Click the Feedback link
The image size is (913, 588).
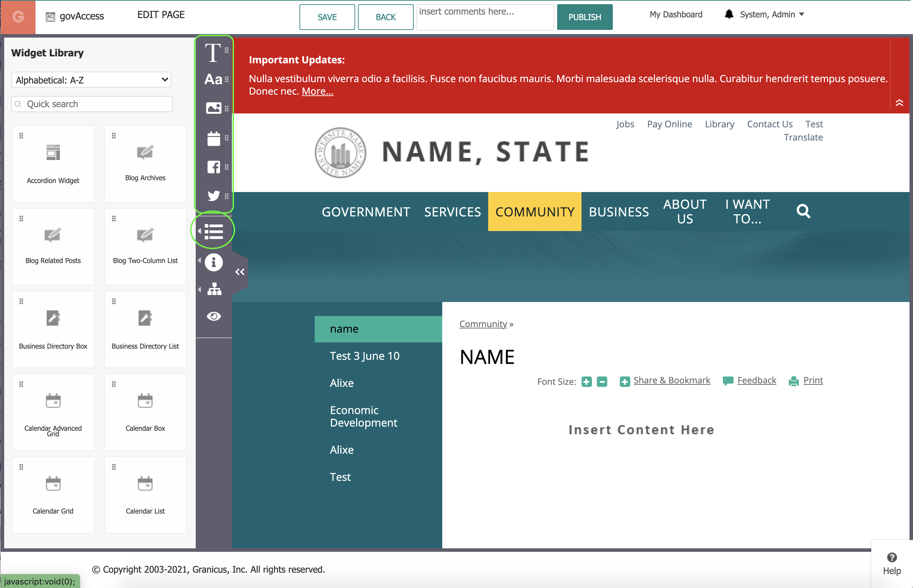(756, 380)
